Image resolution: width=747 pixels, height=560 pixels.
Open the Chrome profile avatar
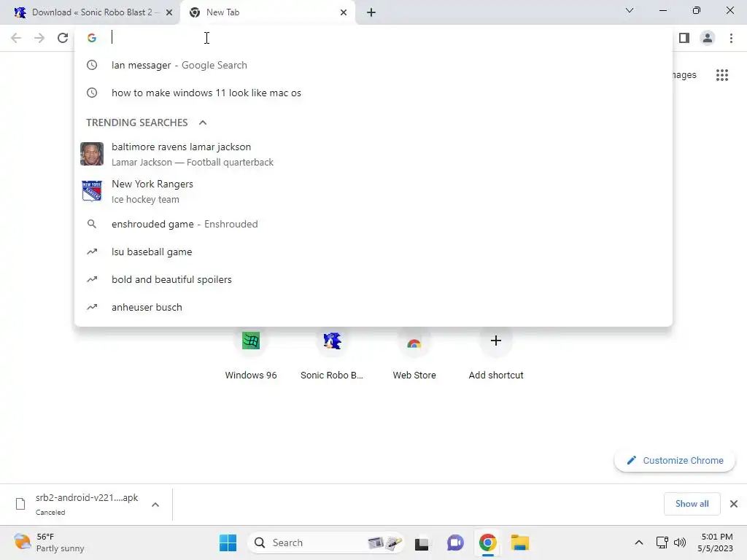point(708,38)
